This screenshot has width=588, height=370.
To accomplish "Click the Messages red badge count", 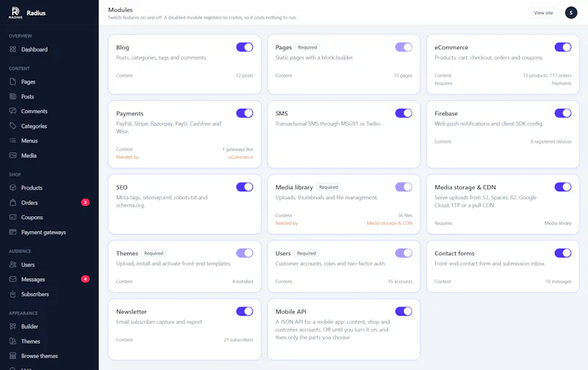I will tap(85, 280).
